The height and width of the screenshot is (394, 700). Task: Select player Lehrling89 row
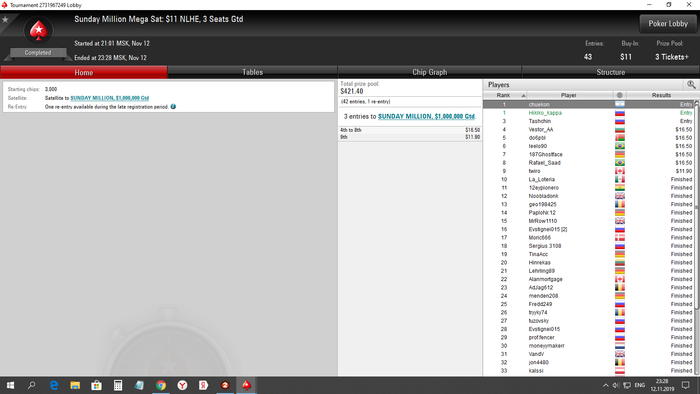tap(589, 271)
